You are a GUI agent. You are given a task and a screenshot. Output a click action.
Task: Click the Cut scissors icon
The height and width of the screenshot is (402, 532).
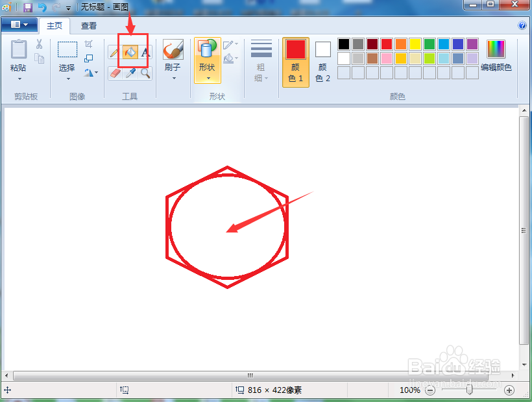(40, 44)
